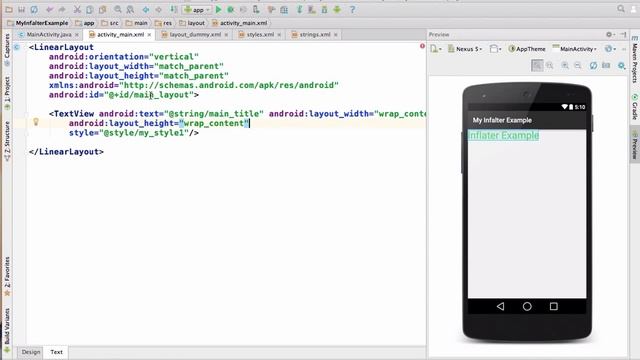Toggle the 1: Project side panel

[7, 93]
